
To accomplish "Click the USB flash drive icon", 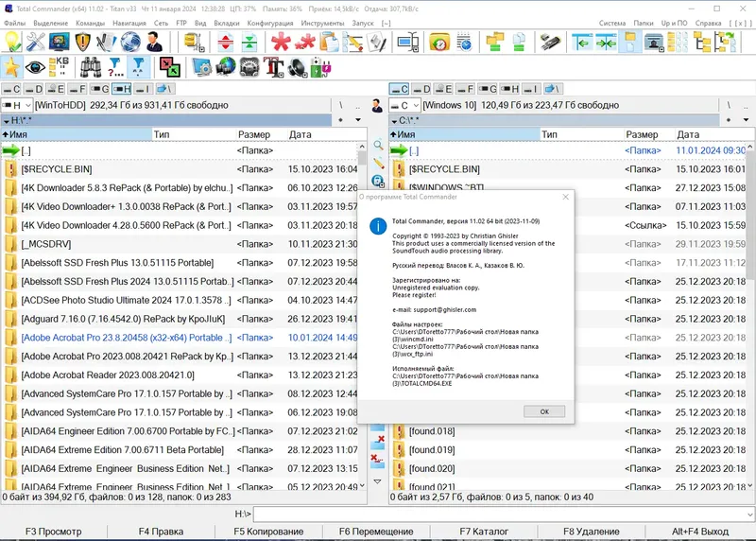I will tap(549, 42).
